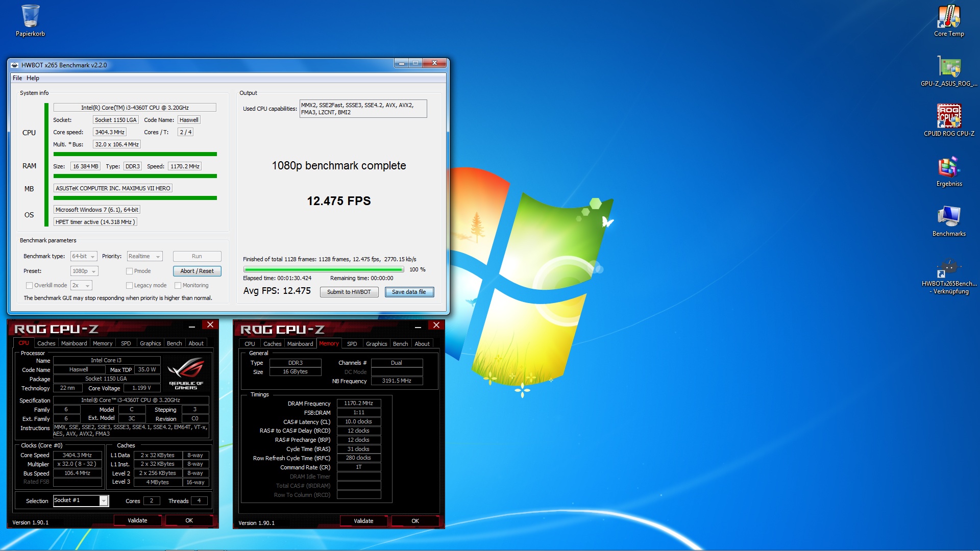This screenshot has width=980, height=551.
Task: Click ASUSTeK MAXIMUS VII HERO motherboard field
Action: tap(113, 188)
